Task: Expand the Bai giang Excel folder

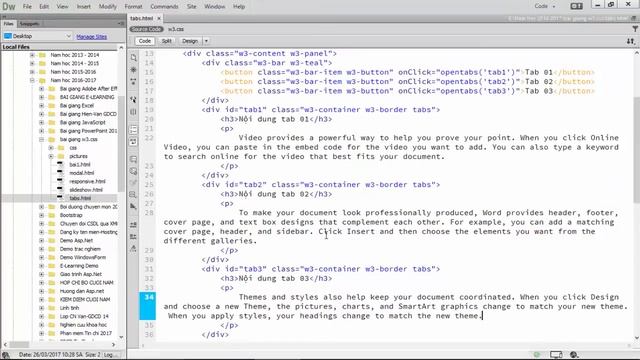Action: (x=41, y=105)
